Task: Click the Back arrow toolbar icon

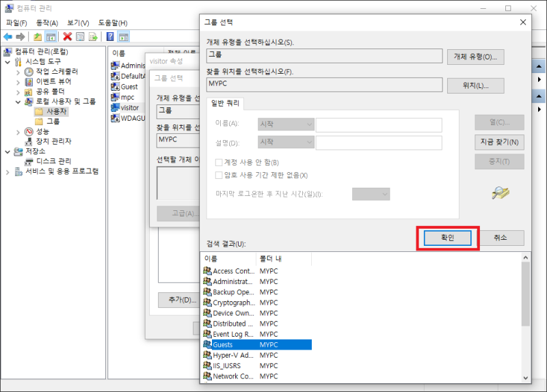Action: [x=8, y=37]
